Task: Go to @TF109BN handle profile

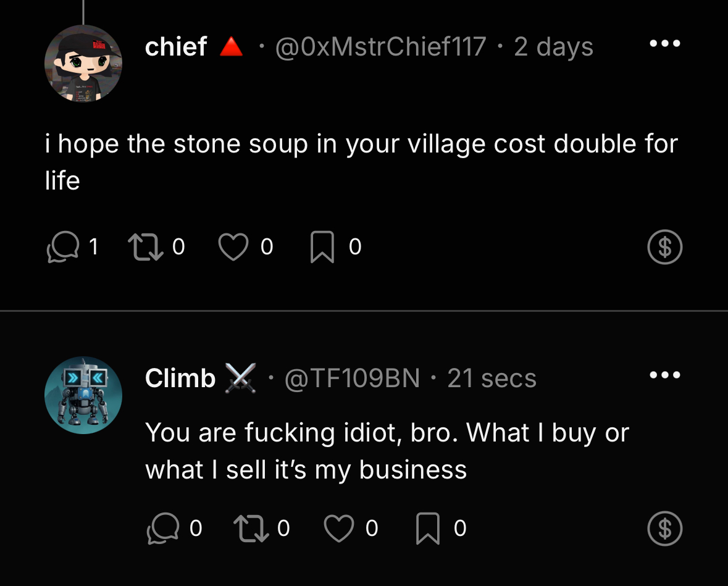Action: point(352,378)
